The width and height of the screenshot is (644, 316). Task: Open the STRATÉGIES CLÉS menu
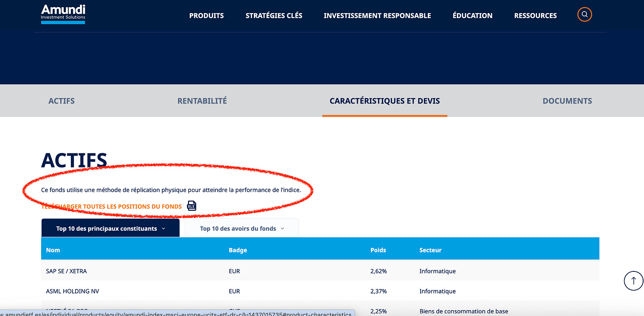coord(274,15)
